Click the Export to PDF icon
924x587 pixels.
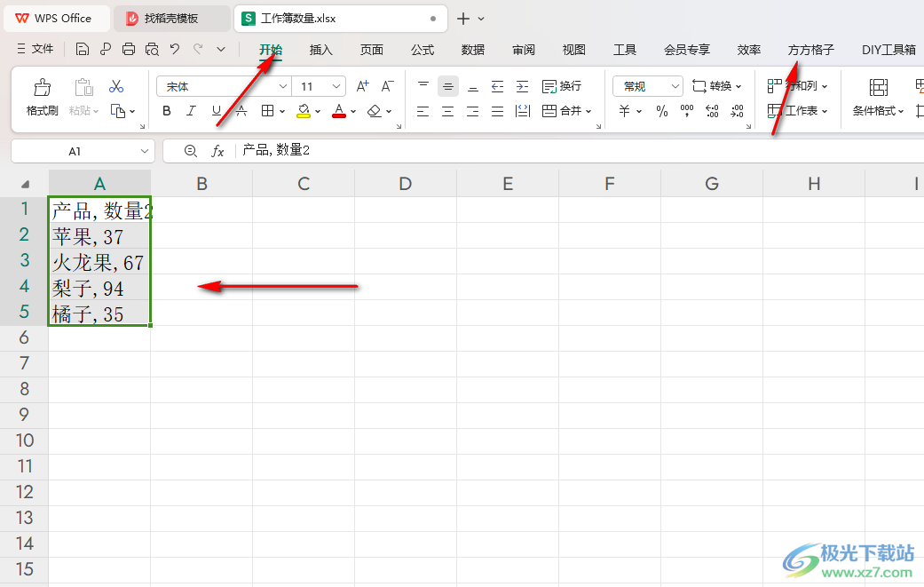[x=106, y=50]
